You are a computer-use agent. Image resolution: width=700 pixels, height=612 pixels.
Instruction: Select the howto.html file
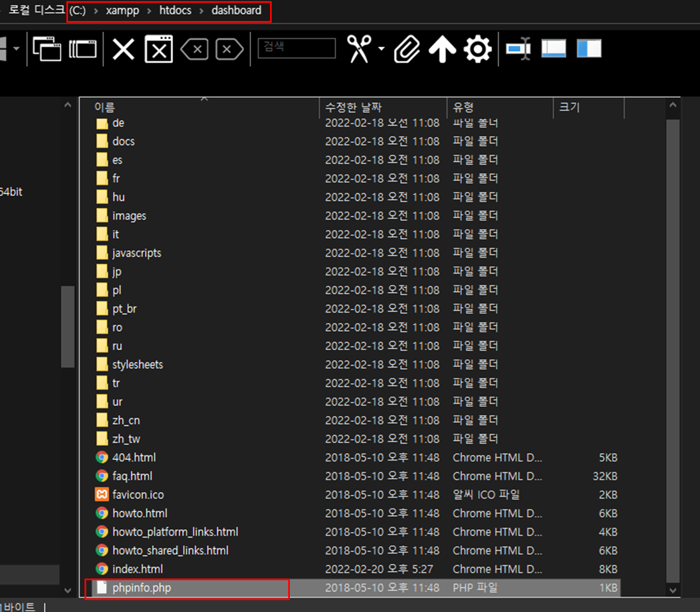140,513
